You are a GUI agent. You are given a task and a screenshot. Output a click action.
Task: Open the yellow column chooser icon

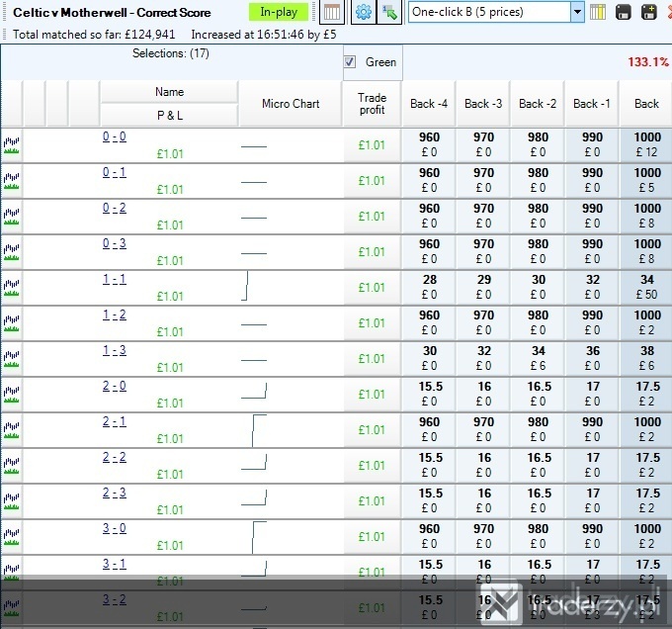point(598,12)
